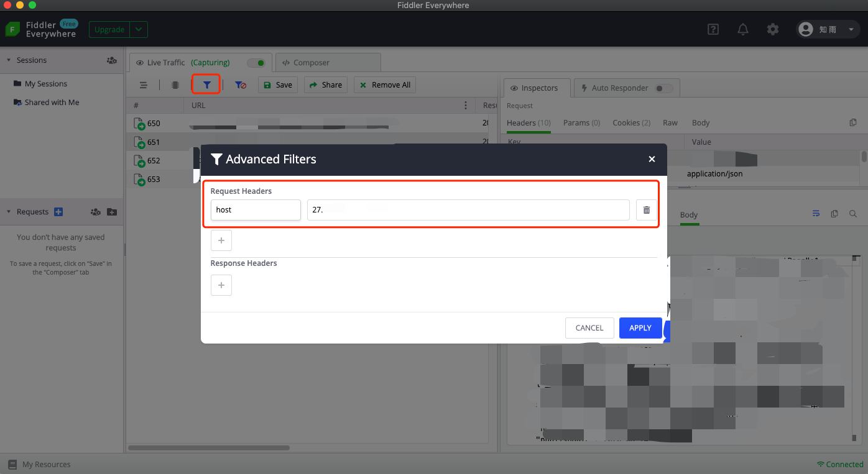Enable the Auto Responder switch
Image resolution: width=868 pixels, height=474 pixels.
[x=664, y=88]
